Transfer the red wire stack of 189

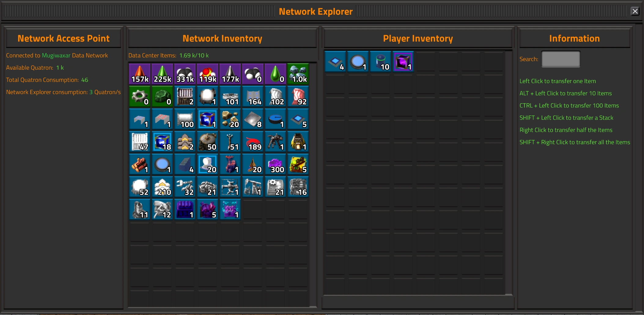(253, 142)
